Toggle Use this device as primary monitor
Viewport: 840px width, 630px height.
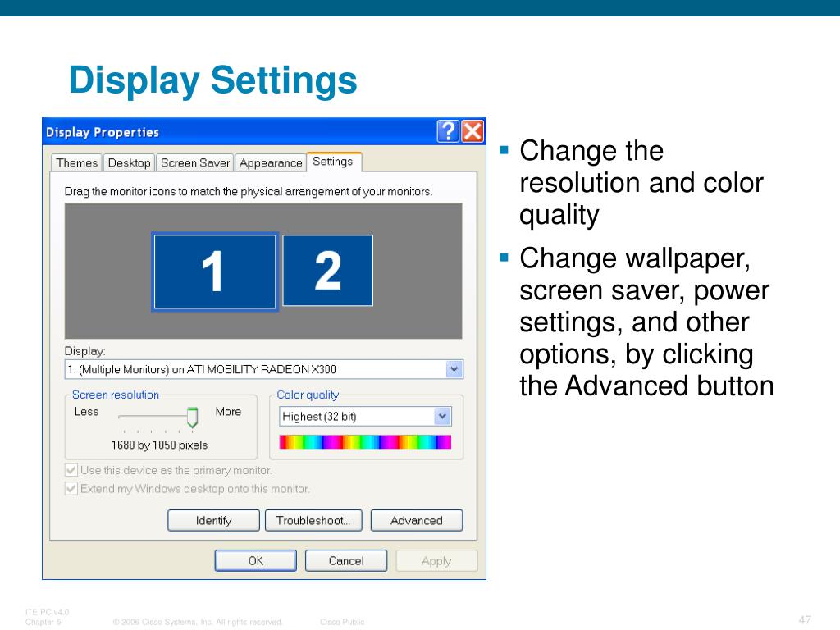coord(71,470)
